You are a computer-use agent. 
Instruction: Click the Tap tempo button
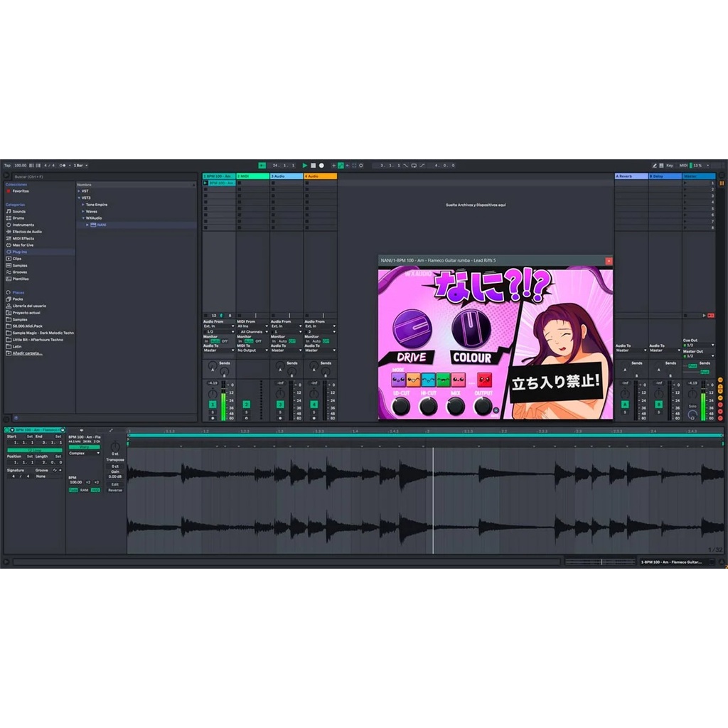click(7, 165)
